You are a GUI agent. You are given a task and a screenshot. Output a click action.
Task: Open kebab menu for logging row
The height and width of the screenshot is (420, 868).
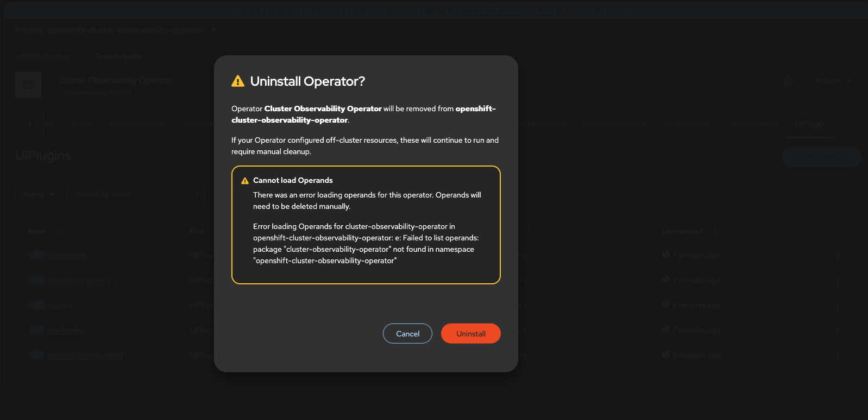click(x=838, y=306)
